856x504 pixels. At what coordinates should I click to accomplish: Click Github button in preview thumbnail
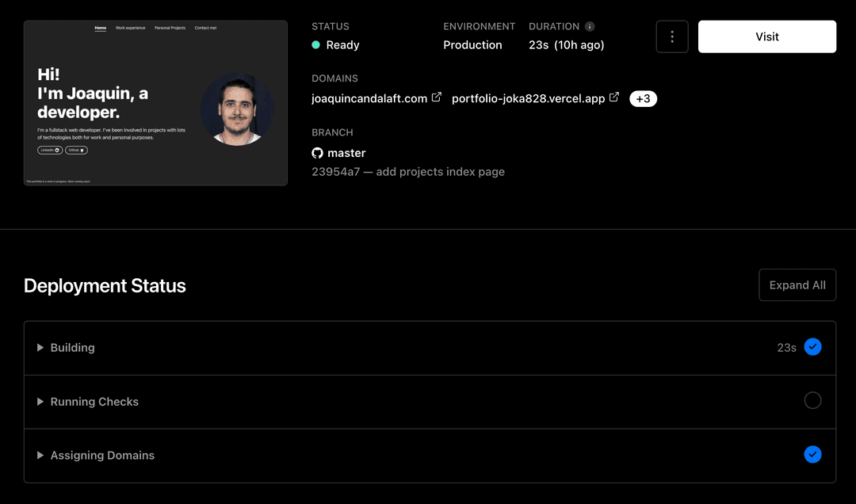coord(76,150)
